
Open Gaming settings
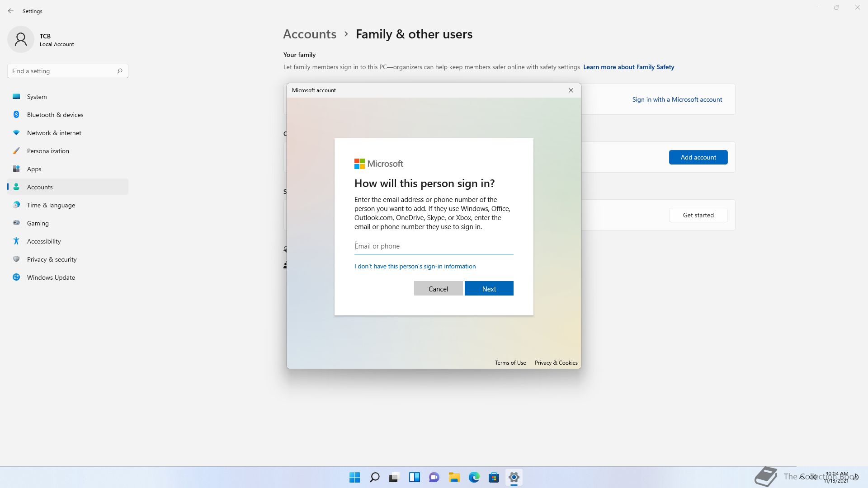(x=68, y=223)
